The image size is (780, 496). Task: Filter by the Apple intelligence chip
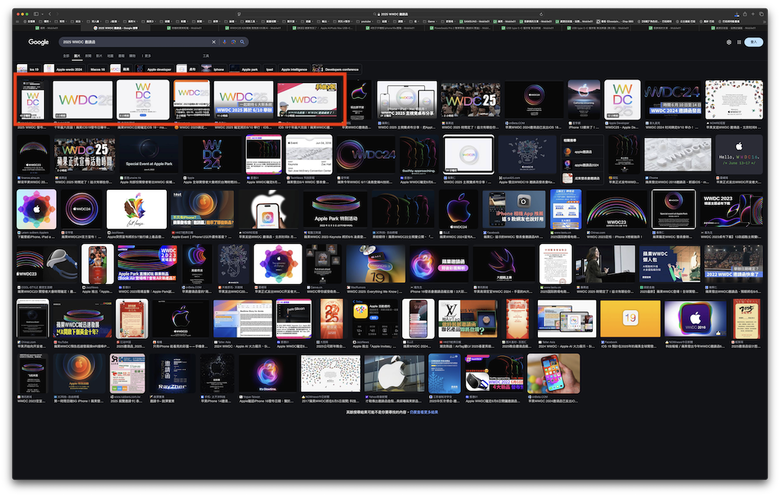294,69
